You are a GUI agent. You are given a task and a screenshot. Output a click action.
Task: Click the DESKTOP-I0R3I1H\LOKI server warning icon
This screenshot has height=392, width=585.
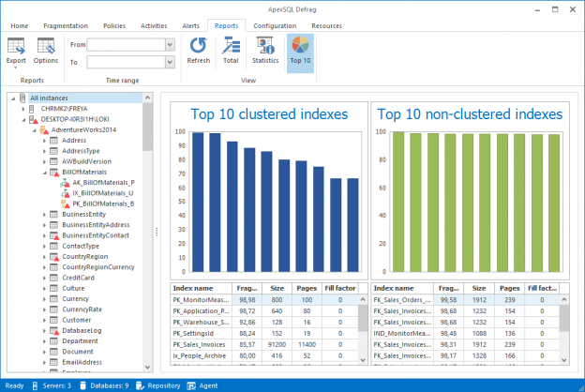[34, 119]
